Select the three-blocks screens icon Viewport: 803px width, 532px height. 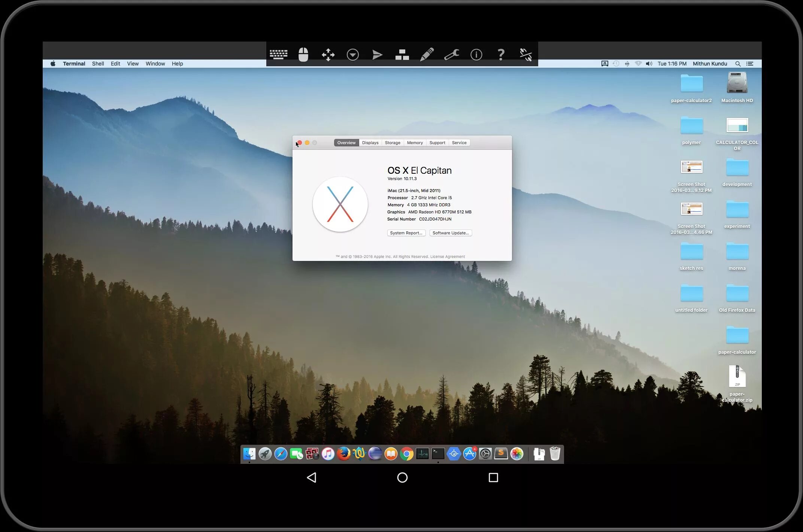pos(402,55)
